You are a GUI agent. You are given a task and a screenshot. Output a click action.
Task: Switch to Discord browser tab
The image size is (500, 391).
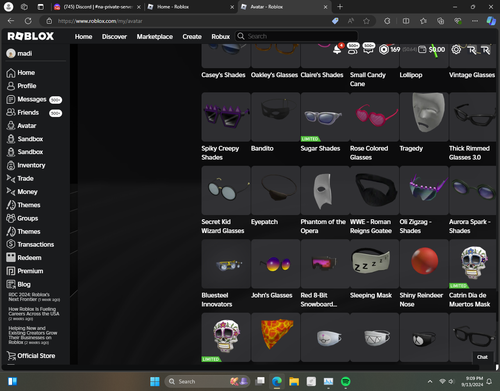(x=97, y=7)
